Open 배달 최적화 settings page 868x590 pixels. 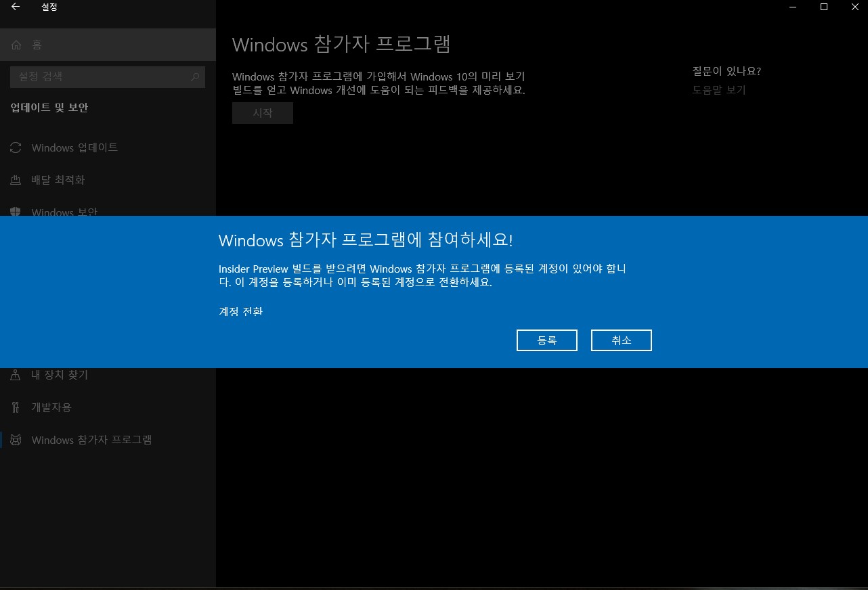108,180
